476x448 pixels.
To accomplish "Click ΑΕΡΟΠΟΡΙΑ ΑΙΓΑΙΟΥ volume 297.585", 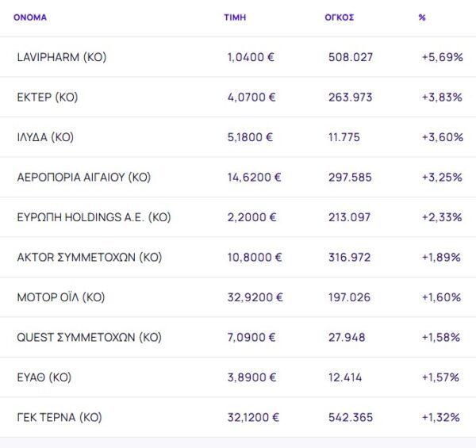I will tap(350, 178).
